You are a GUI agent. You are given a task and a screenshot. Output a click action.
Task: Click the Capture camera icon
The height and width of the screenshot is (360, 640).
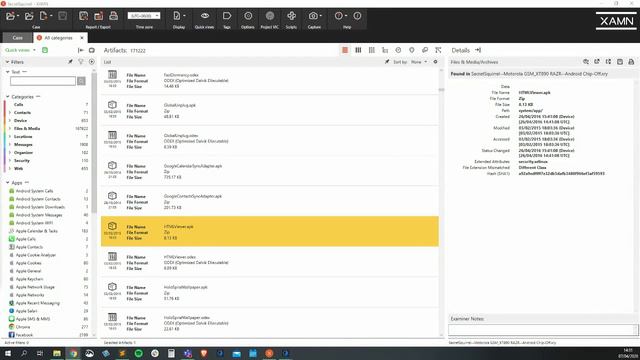[313, 16]
